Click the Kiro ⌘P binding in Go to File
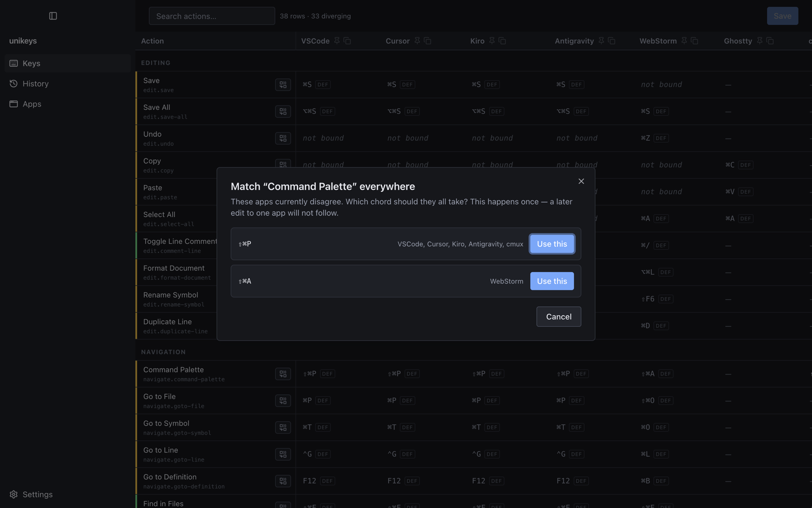 [x=476, y=401]
